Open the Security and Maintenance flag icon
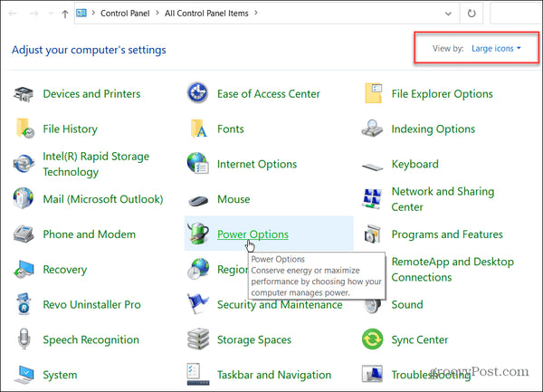This screenshot has width=543, height=392. click(198, 303)
